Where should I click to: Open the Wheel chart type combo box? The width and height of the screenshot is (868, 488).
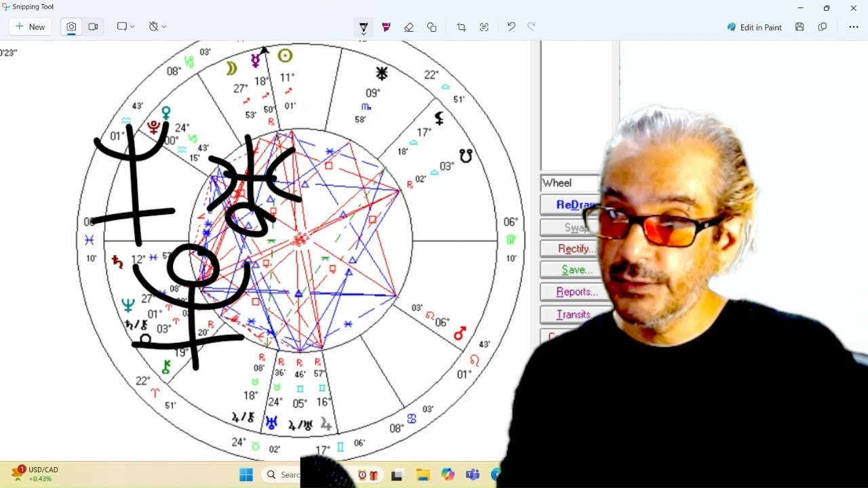coord(570,183)
